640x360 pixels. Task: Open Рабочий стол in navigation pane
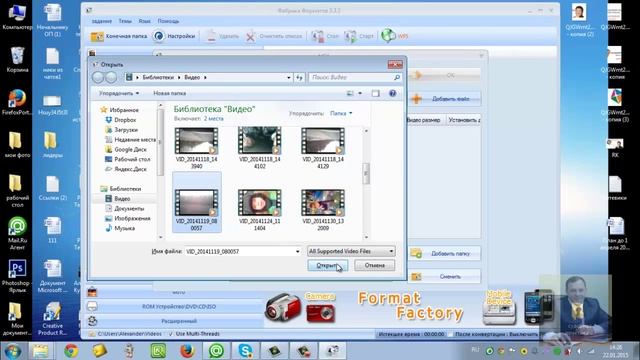(x=132, y=159)
